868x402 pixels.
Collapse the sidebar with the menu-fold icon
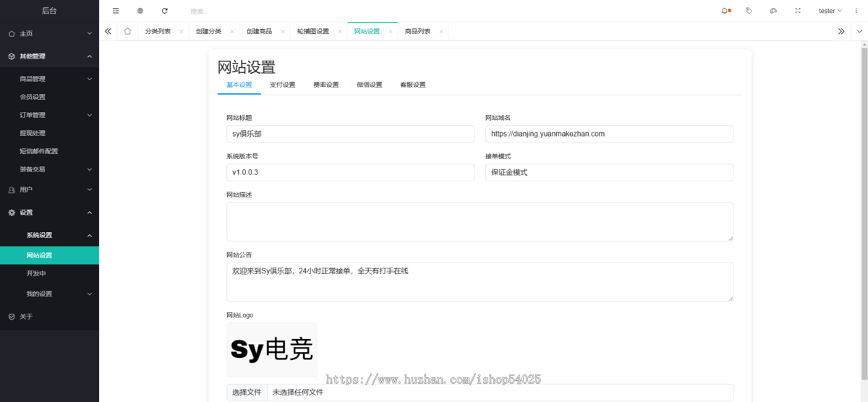click(116, 11)
